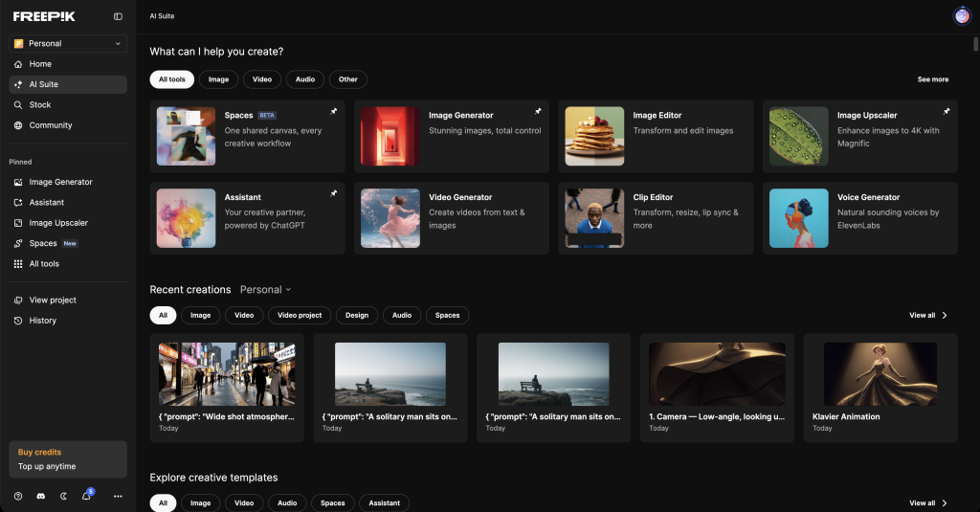Open the Recent creations Personal dropdown
This screenshot has height=512, width=980.
(x=265, y=289)
